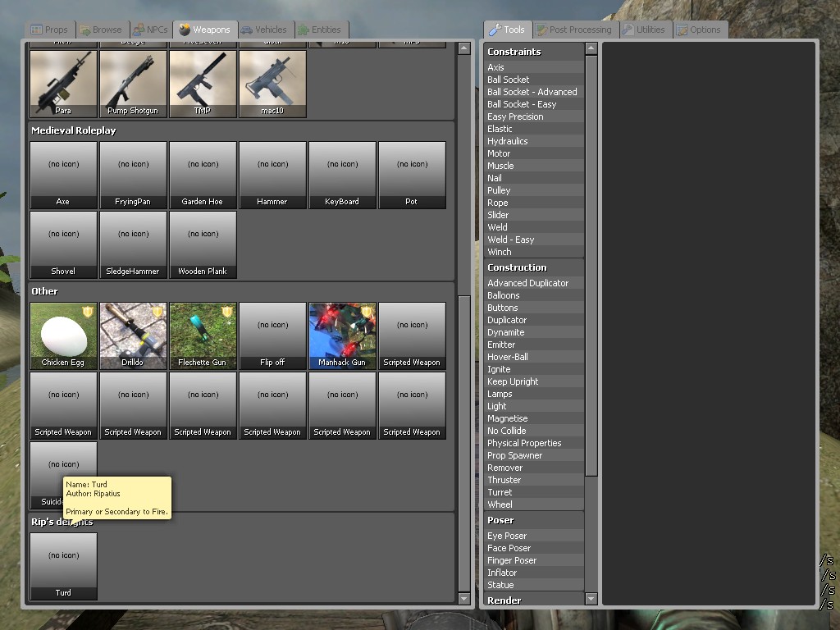Choose the Keep Upright tool
Image resolution: width=840 pixels, height=630 pixels.
point(533,381)
